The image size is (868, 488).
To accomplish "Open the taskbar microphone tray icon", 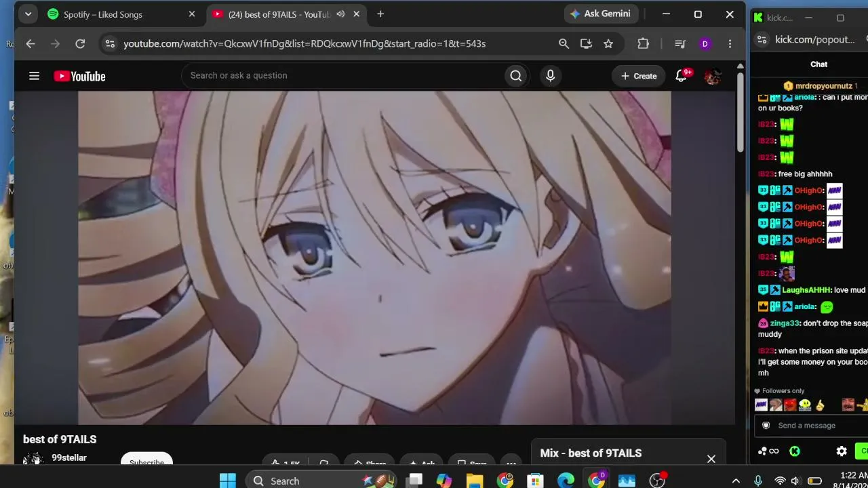I will (758, 481).
